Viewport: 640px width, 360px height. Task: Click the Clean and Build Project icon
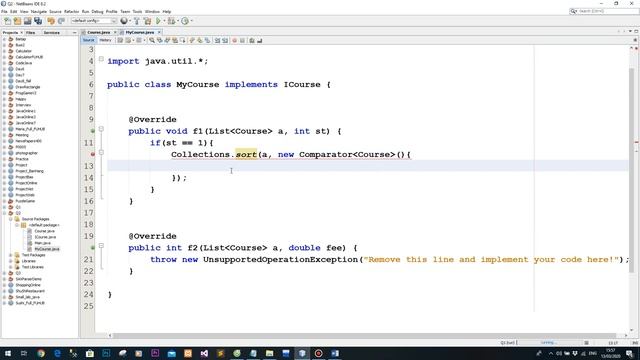[x=147, y=21]
